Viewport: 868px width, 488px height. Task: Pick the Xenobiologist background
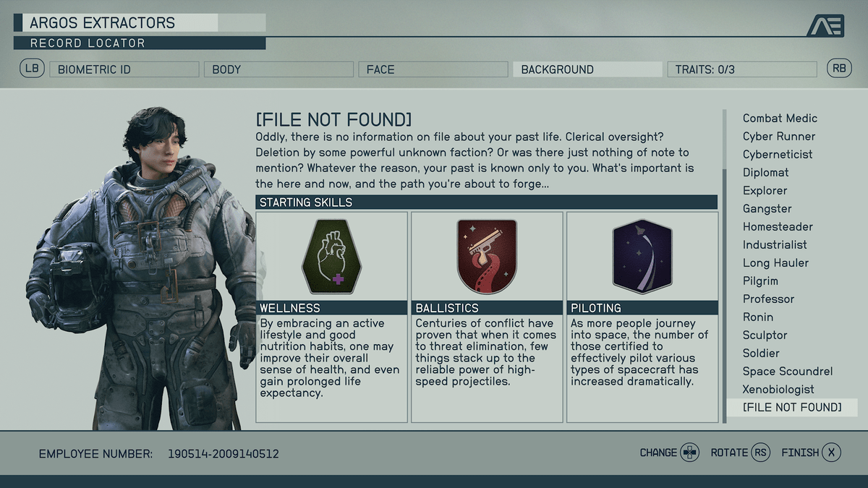pos(778,390)
